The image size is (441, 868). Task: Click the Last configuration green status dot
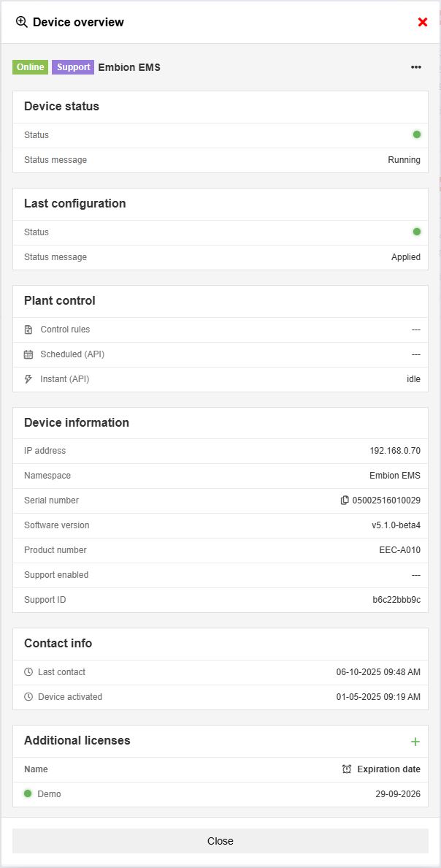[417, 232]
